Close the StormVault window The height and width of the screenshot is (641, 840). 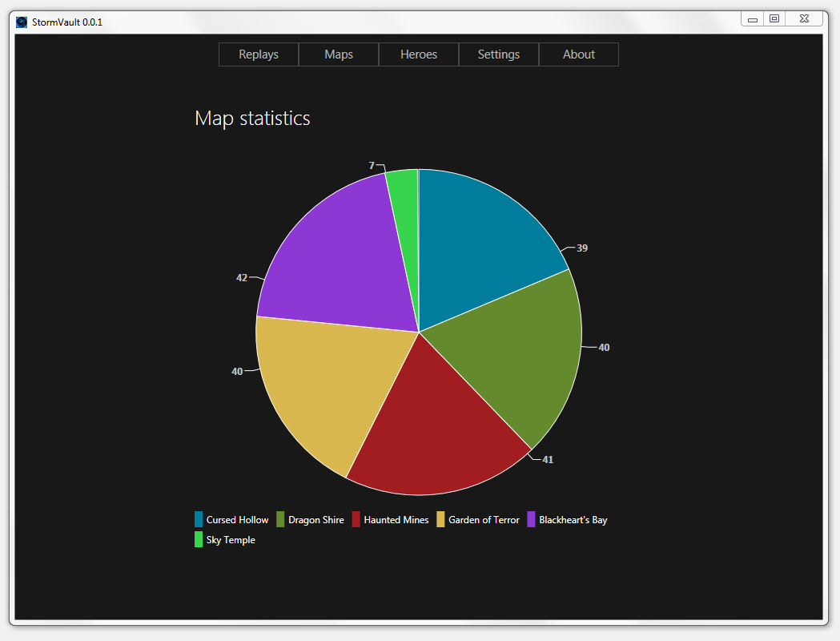click(804, 18)
